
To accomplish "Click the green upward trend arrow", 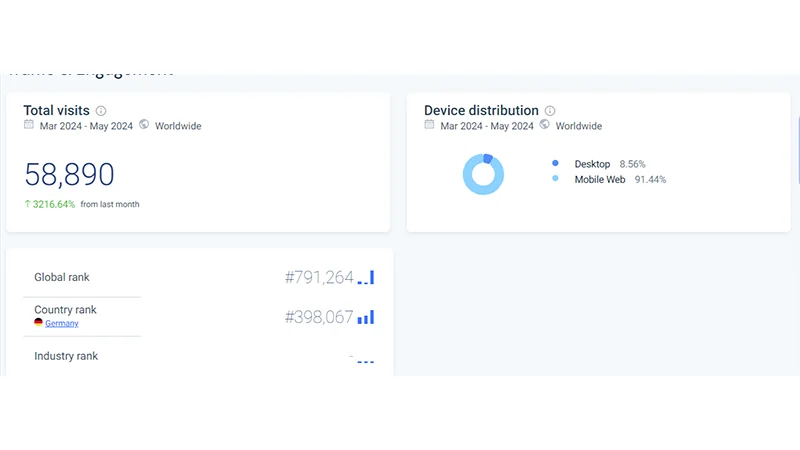I will tap(28, 204).
